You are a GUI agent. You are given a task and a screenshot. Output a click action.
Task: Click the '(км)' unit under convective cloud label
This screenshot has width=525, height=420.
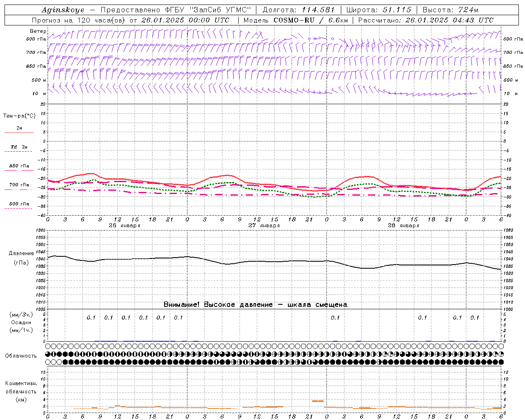(21, 399)
